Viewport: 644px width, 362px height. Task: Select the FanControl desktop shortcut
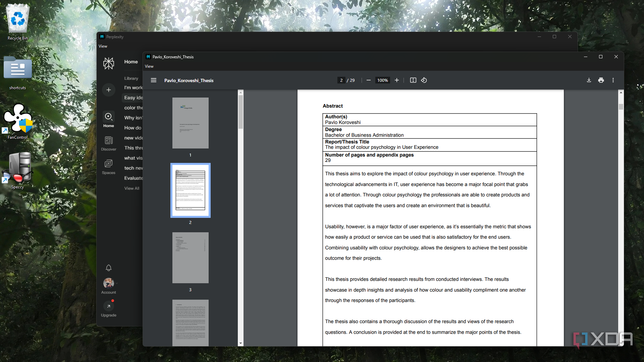18,122
